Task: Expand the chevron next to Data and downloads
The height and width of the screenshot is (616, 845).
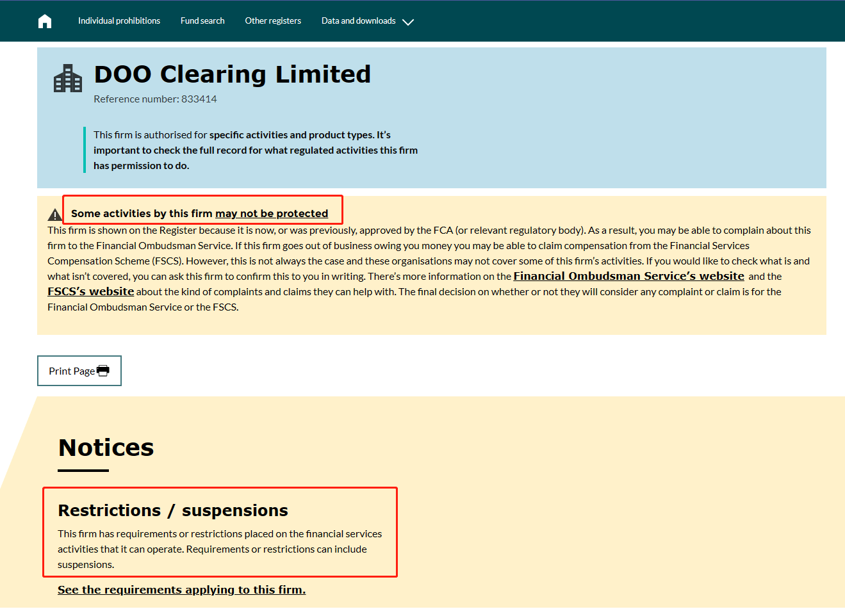Action: 408,22
